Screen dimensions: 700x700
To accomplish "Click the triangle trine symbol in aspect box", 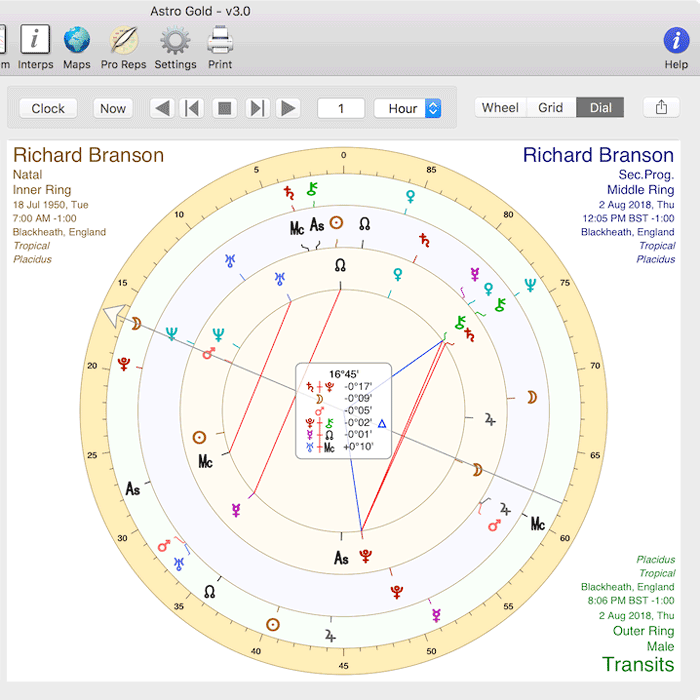I will [x=382, y=423].
